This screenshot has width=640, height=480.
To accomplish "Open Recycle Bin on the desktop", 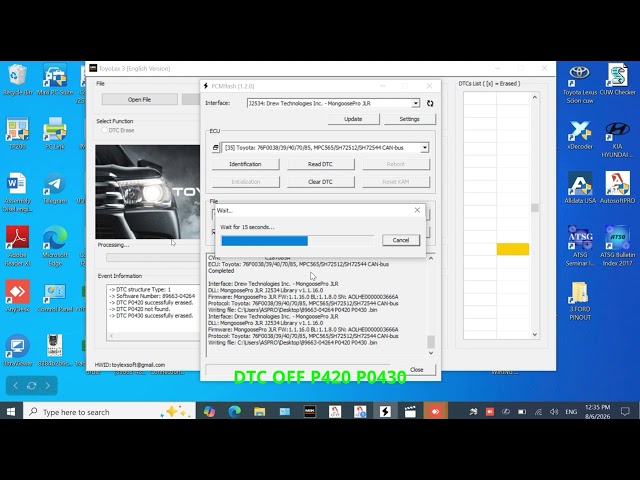I will click(x=17, y=80).
